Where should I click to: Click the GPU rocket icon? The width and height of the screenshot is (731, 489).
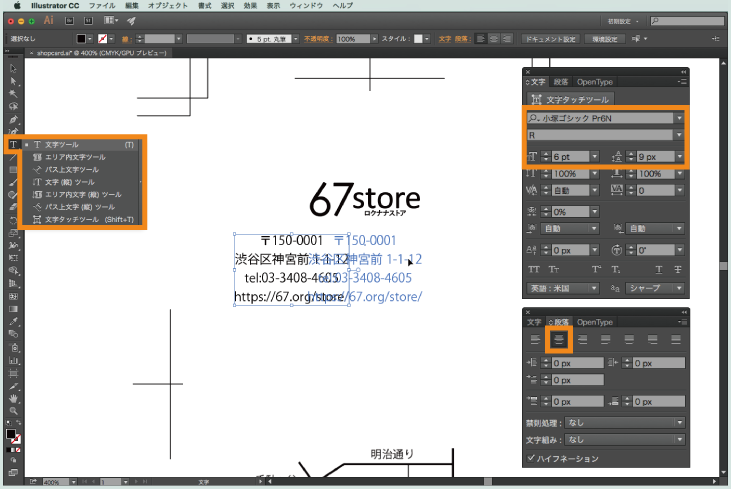click(131, 21)
